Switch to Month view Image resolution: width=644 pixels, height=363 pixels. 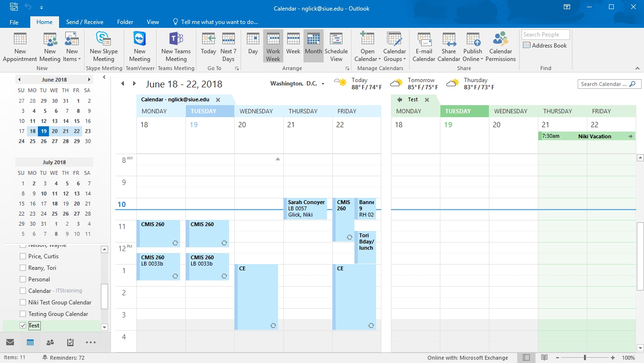point(313,46)
